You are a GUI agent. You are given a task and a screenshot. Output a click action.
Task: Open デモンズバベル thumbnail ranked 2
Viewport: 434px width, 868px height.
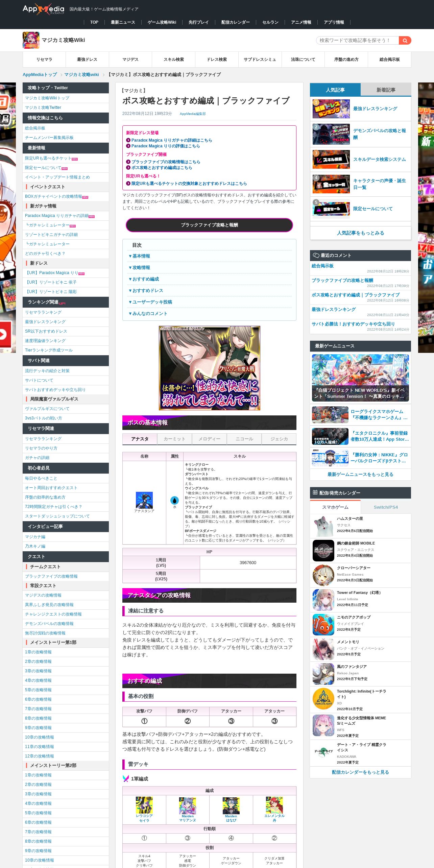331,134
